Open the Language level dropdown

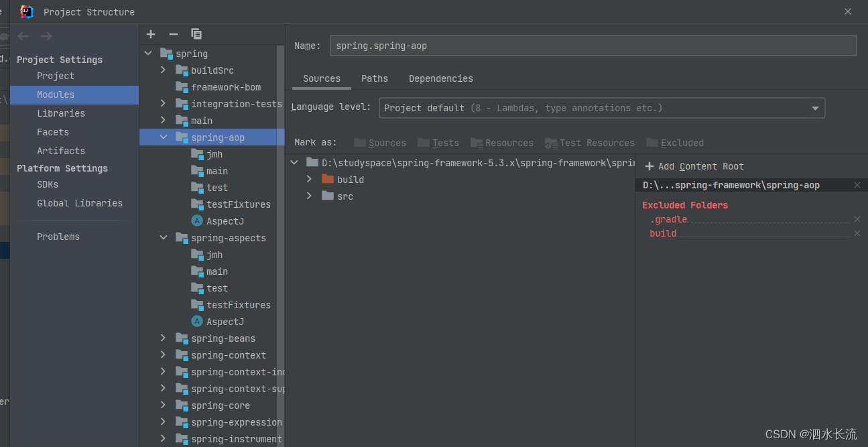[602, 108]
